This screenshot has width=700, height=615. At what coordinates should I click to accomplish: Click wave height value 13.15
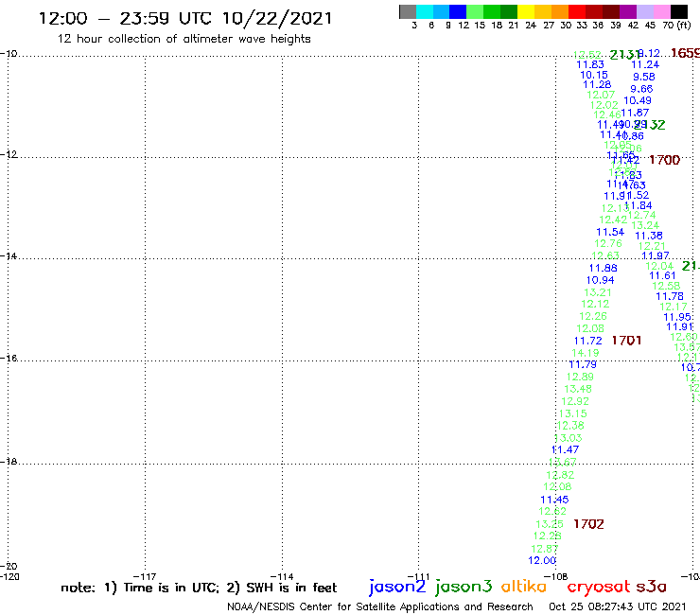tap(572, 413)
